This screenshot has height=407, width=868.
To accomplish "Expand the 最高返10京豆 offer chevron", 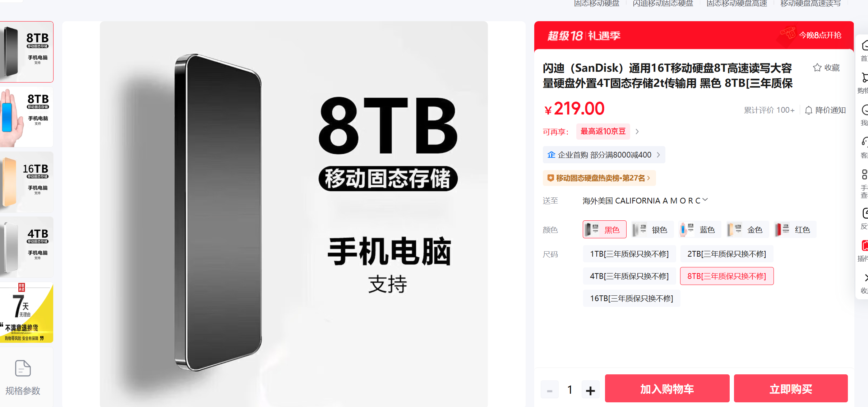I will [637, 131].
